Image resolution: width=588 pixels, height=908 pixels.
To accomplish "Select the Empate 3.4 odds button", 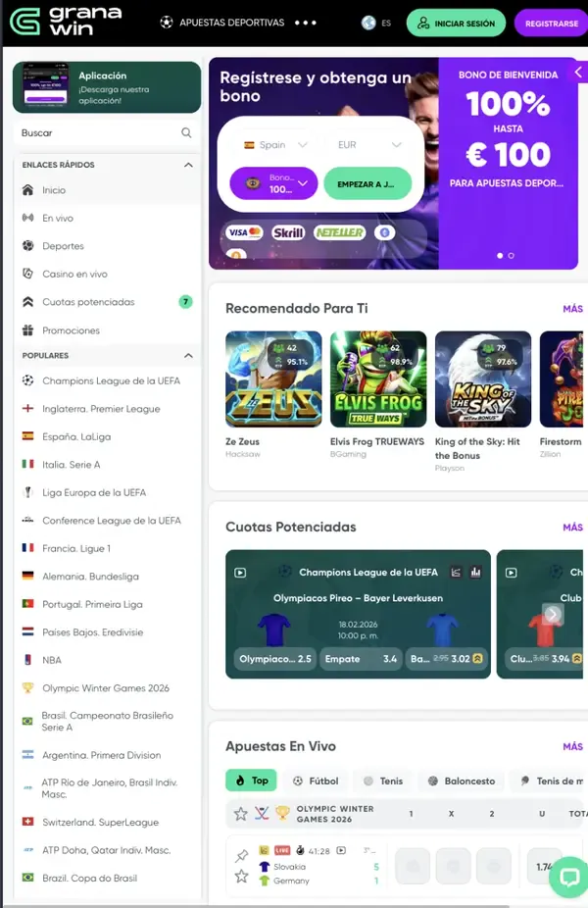I will (x=361, y=659).
